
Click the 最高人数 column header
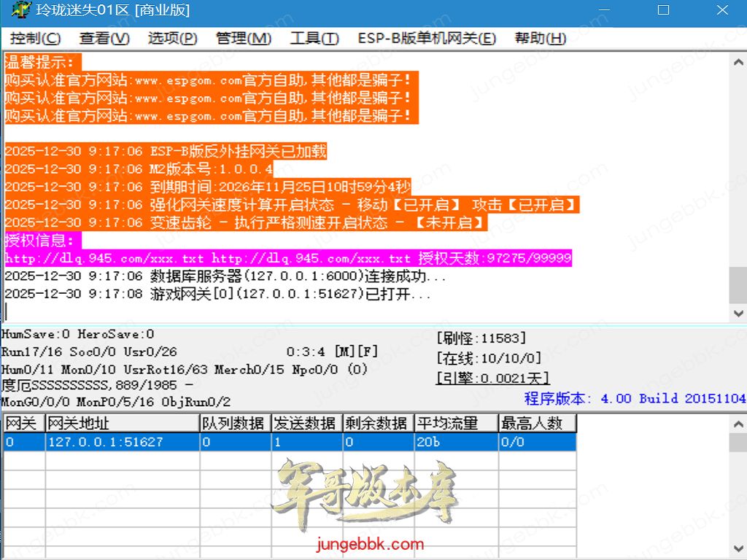(x=537, y=423)
